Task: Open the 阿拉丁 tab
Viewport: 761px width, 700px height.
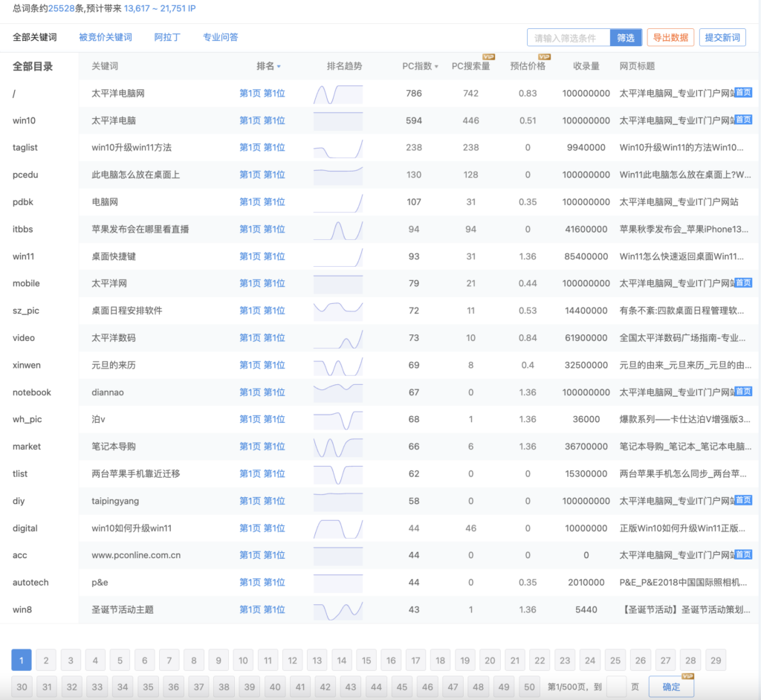Action: click(x=167, y=37)
